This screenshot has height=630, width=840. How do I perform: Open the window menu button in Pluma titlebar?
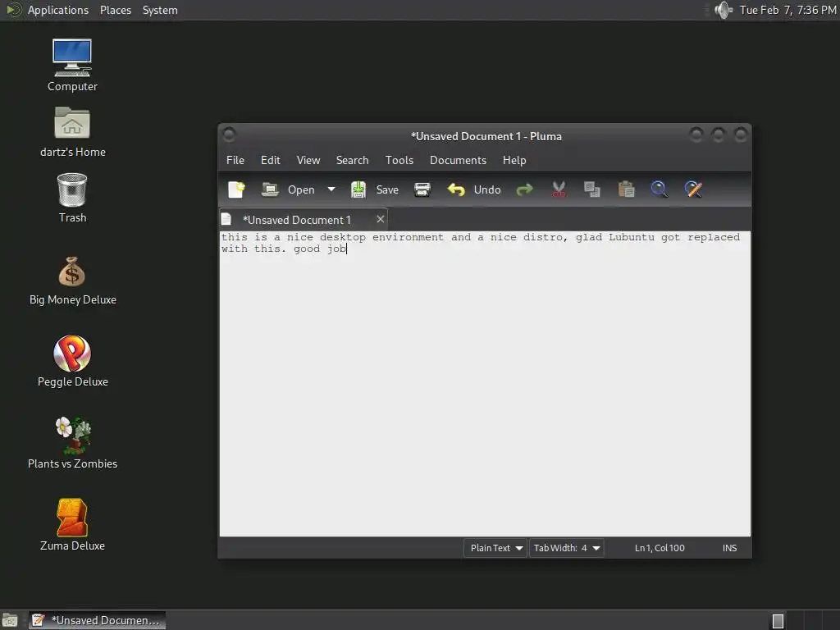[x=229, y=135]
